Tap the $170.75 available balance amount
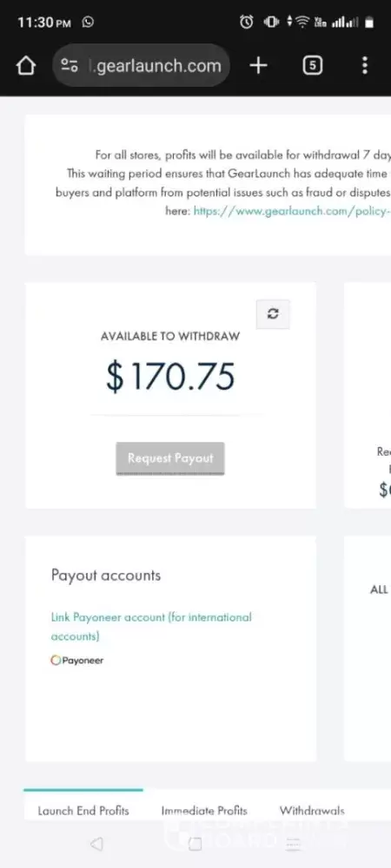Screen dimensions: 391x868 170,377
